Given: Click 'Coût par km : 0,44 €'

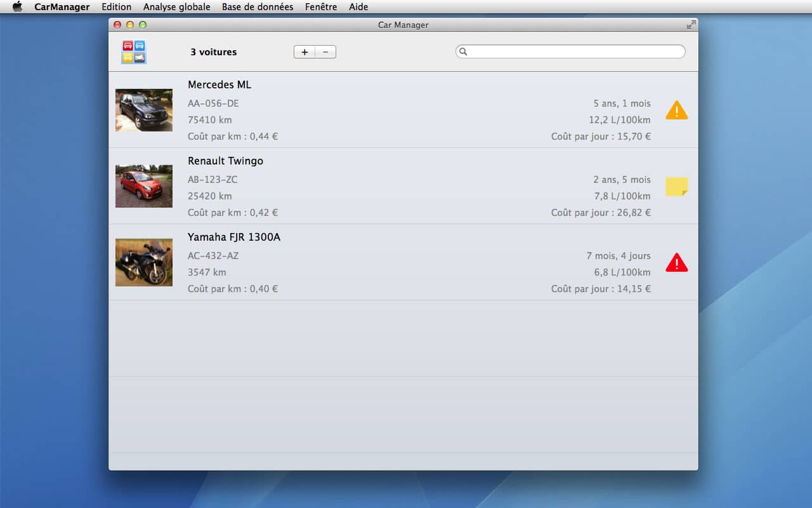Looking at the screenshot, I should coord(233,137).
